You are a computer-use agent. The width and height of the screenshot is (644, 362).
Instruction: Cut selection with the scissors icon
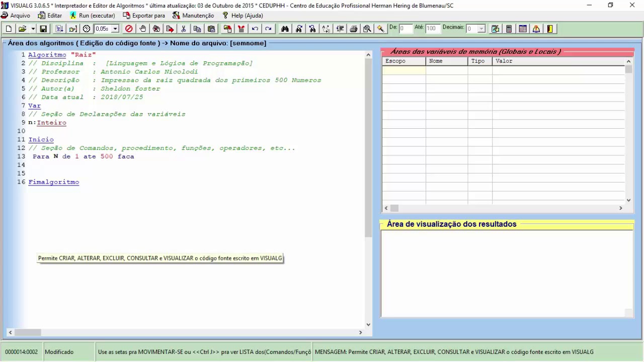[x=184, y=29]
